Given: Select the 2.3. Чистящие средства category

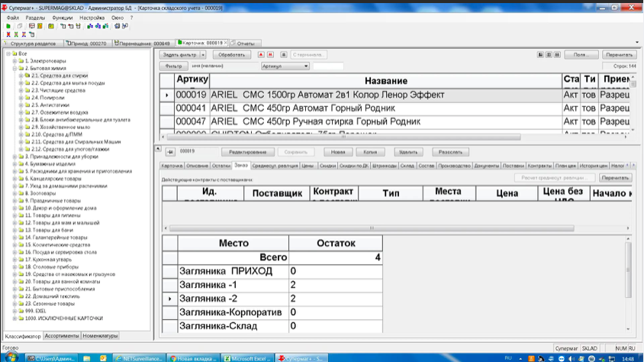Looking at the screenshot, I should pyautogui.click(x=58, y=90).
